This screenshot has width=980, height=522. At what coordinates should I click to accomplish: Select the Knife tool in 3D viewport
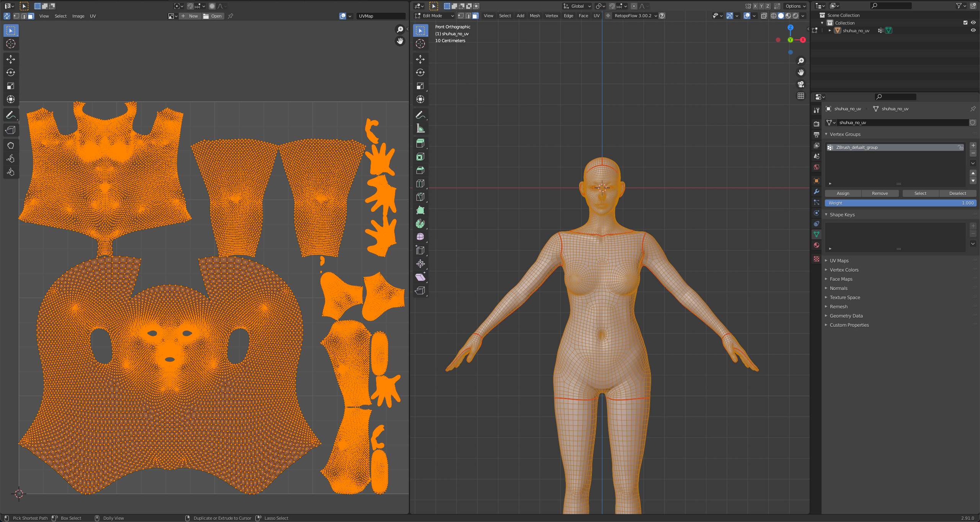[x=420, y=197]
